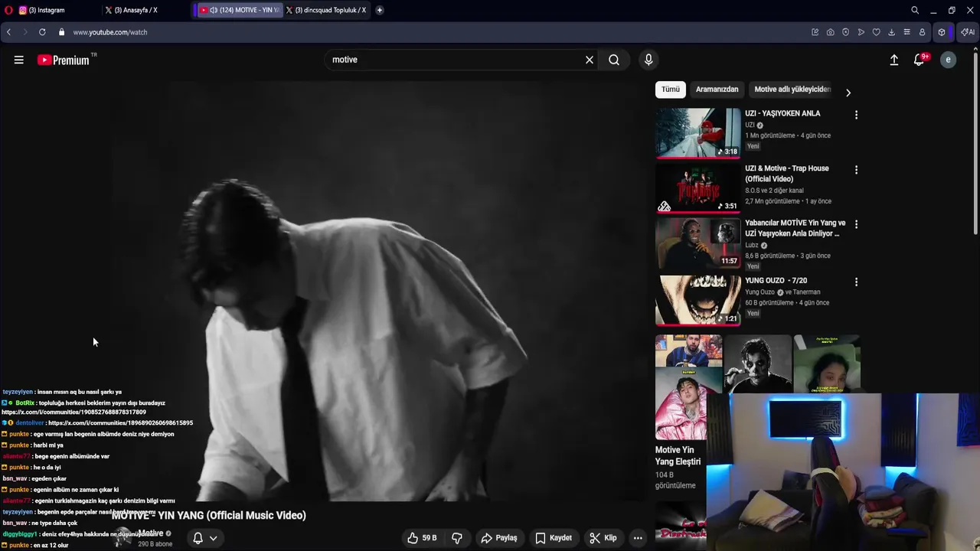Start voice search with microphone

coord(648,60)
